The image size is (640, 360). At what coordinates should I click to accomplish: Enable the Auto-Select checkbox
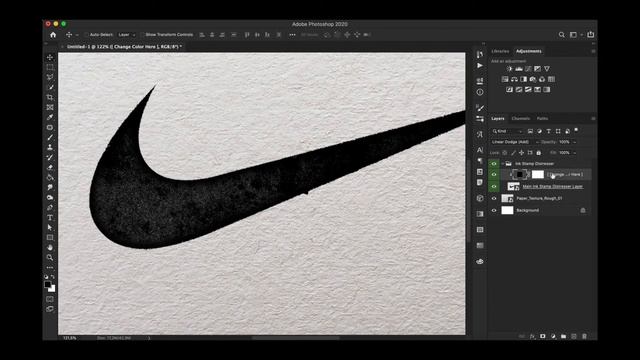86,35
